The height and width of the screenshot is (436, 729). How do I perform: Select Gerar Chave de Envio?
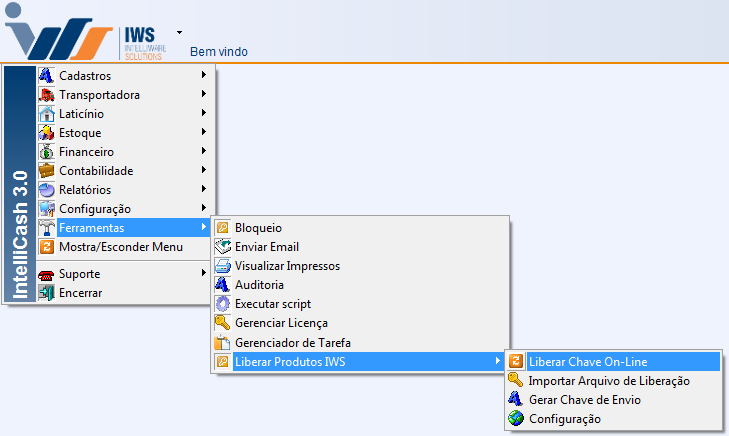point(614,399)
